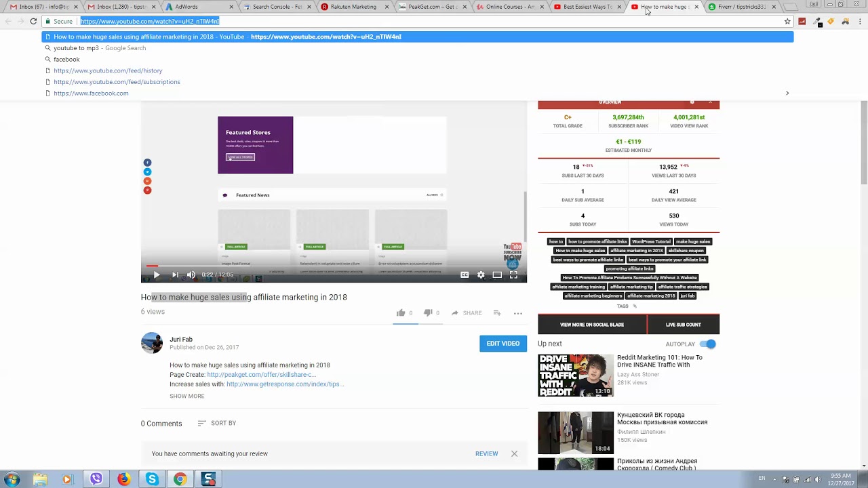Click the 'affiliate traffic strategies' tag

pyautogui.click(x=682, y=287)
